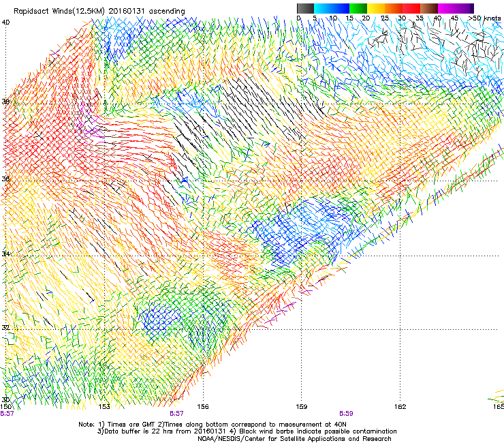Select the cyan 5-10 knots legend color
The image size is (504, 443).
point(322,8)
